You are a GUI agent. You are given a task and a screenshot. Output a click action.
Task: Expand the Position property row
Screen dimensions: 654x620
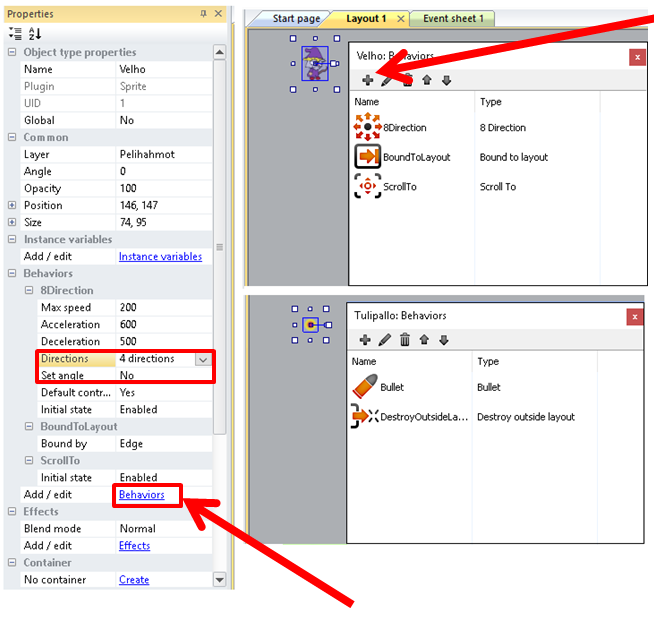(x=12, y=205)
